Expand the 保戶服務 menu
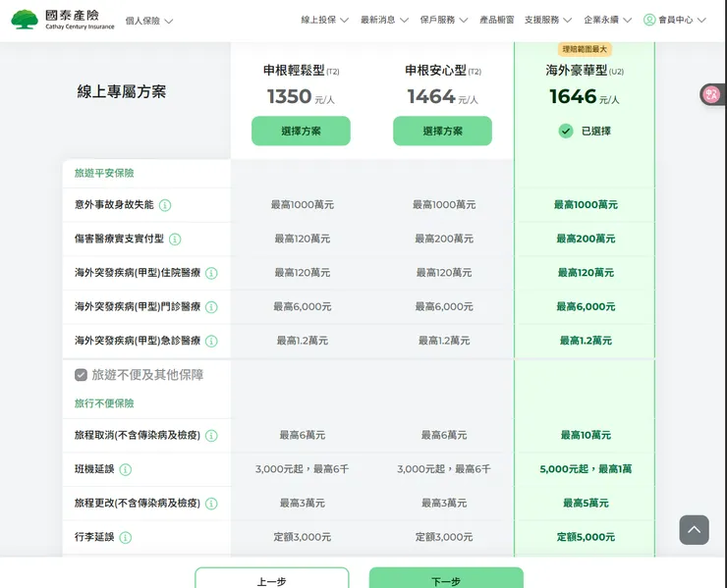This screenshot has width=727, height=588. pyautogui.click(x=444, y=20)
